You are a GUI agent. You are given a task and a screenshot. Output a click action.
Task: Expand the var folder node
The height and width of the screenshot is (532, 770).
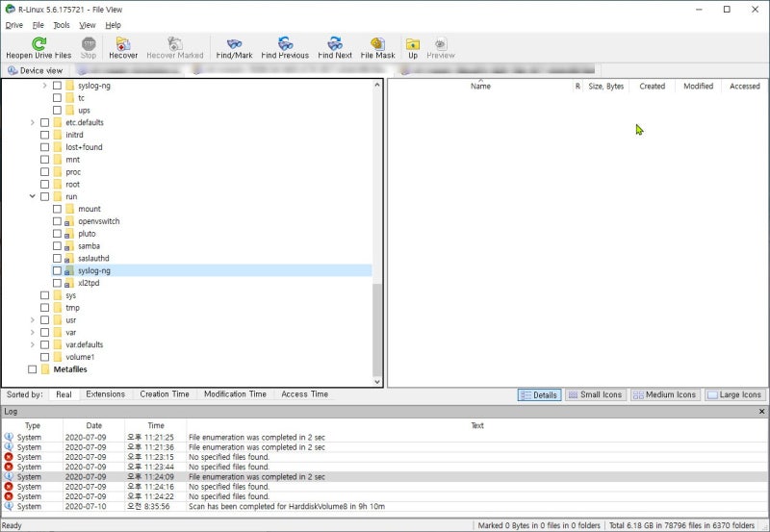33,332
